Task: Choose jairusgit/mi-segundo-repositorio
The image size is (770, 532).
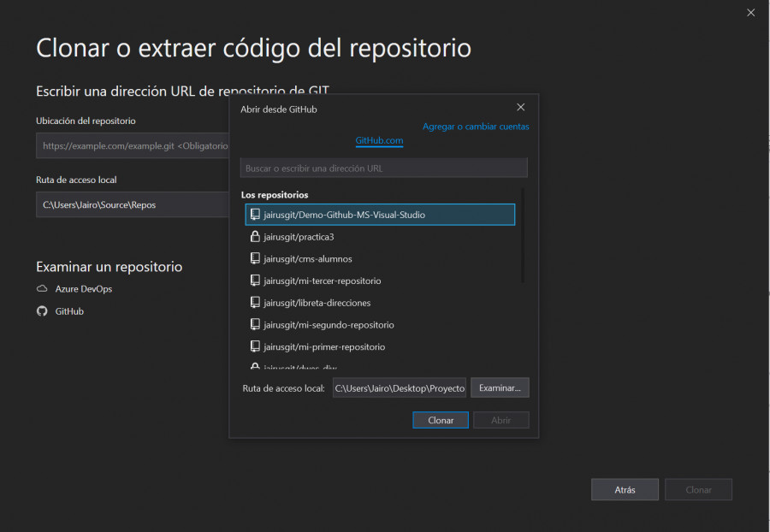Action: coord(380,324)
